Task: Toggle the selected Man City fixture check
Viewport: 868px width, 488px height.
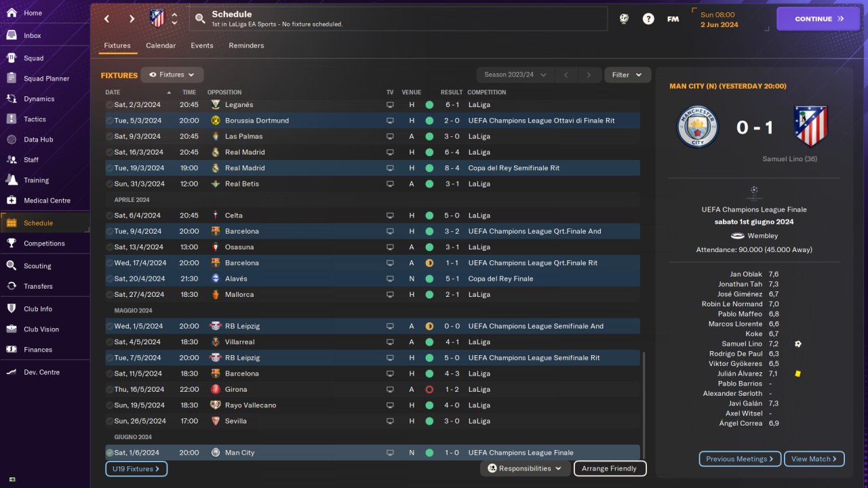Action: [109, 453]
